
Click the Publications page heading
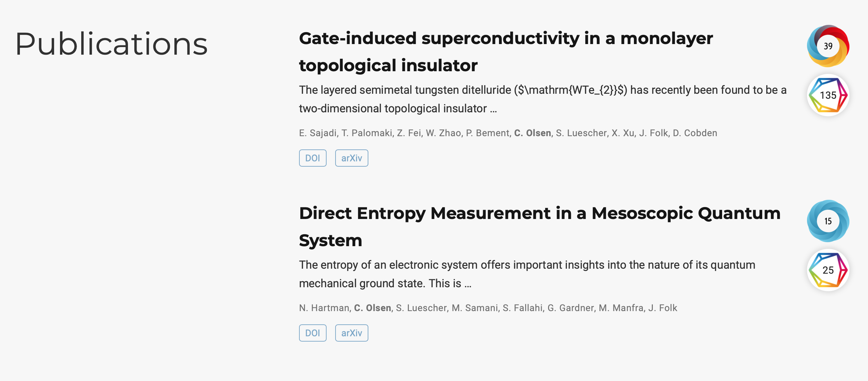[x=112, y=44]
